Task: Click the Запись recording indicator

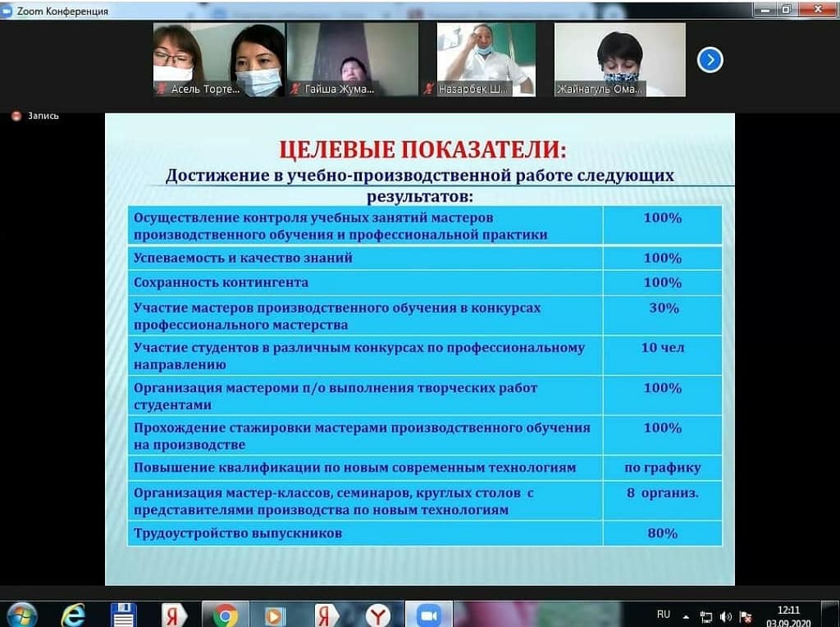Action: click(36, 117)
